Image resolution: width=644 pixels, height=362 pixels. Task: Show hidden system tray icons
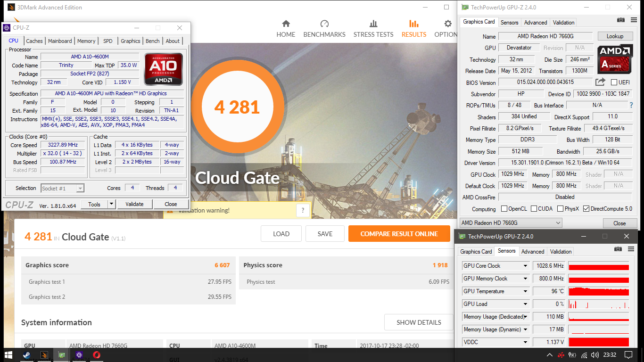point(549,355)
